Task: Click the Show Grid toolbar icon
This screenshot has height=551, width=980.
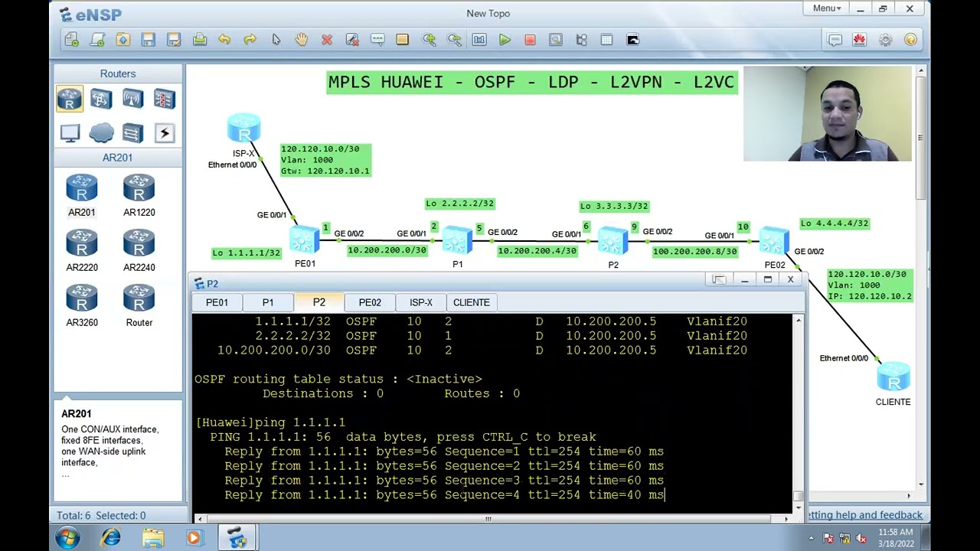Action: (606, 40)
